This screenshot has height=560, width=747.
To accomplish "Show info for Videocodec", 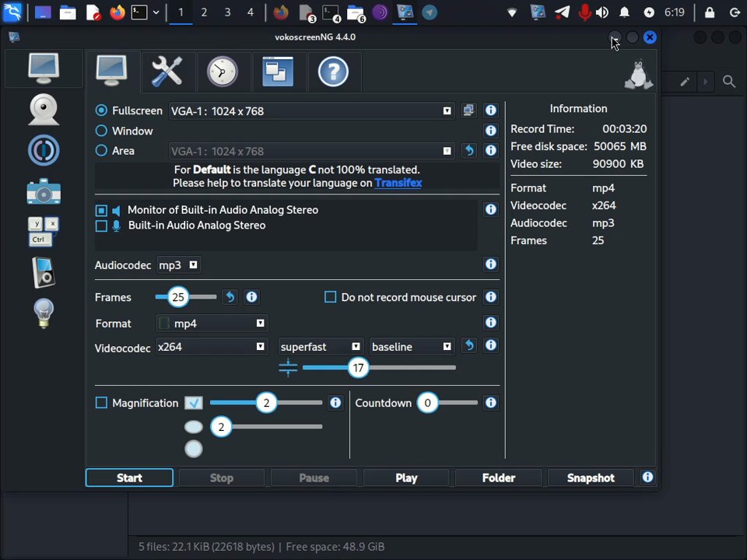I will 491,345.
